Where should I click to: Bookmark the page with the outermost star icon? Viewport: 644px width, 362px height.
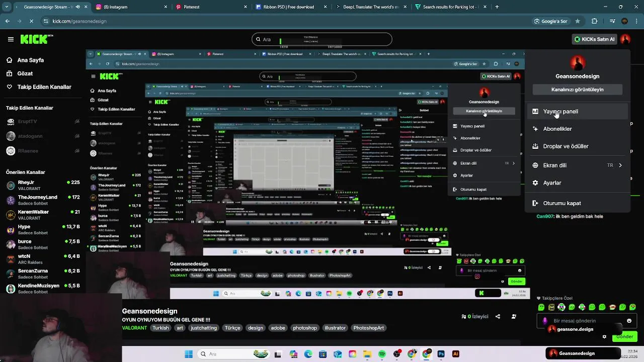pos(578,21)
